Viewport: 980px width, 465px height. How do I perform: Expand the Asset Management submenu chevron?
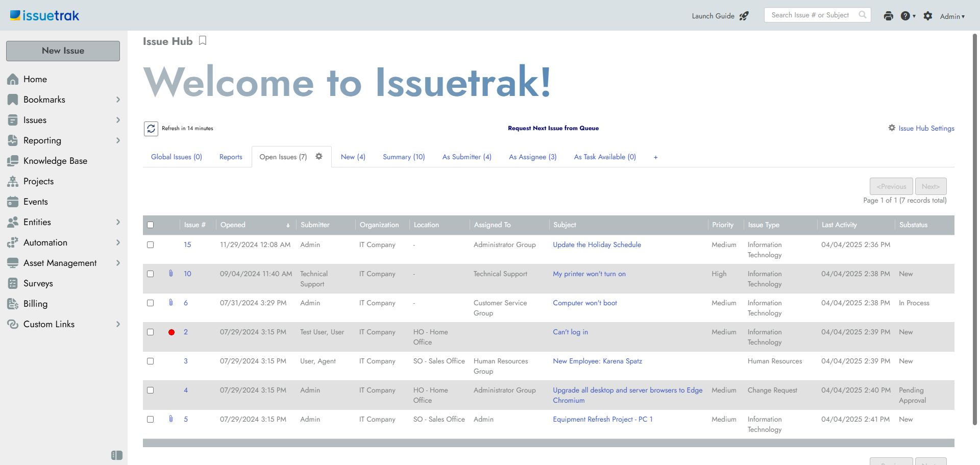click(x=118, y=263)
